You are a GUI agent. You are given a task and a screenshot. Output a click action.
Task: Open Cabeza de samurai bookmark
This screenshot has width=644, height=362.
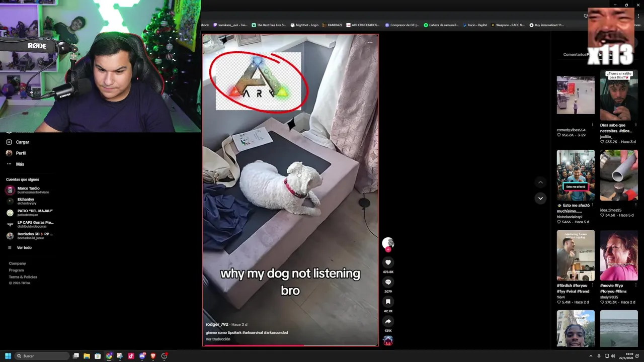click(x=441, y=25)
